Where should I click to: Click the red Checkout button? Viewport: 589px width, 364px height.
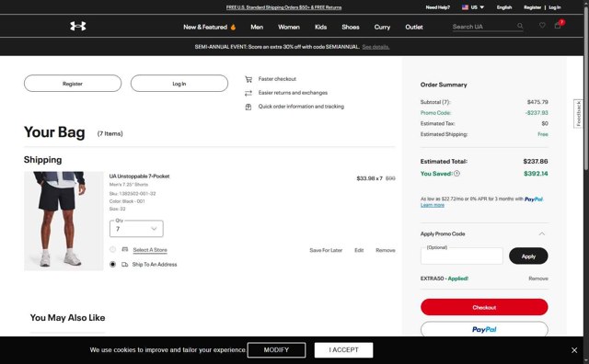coord(484,307)
